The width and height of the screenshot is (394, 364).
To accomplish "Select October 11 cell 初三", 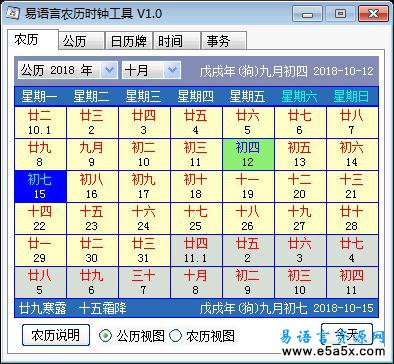I will (196, 154).
